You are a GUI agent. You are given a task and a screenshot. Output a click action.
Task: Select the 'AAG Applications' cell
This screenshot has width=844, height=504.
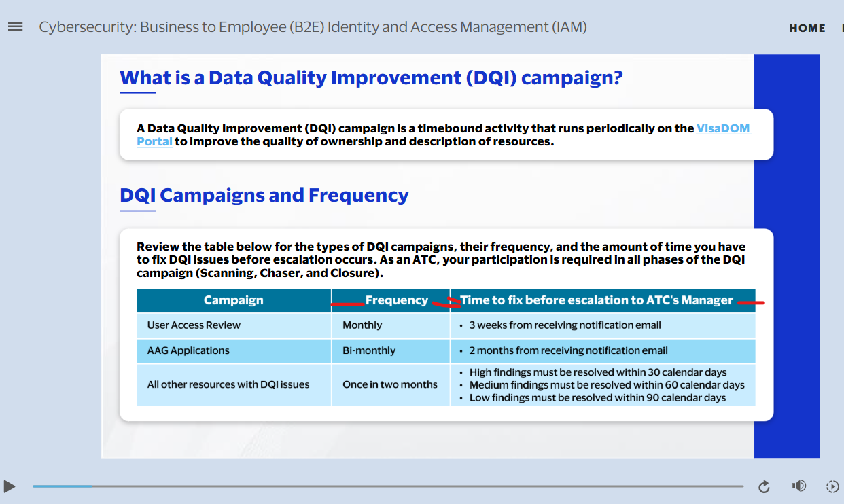[234, 351]
